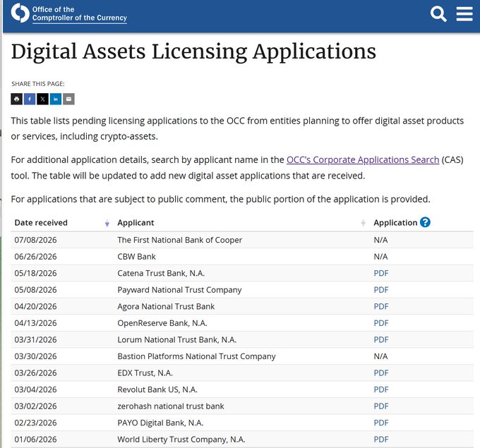Click date 03/30/2026

tap(35, 356)
